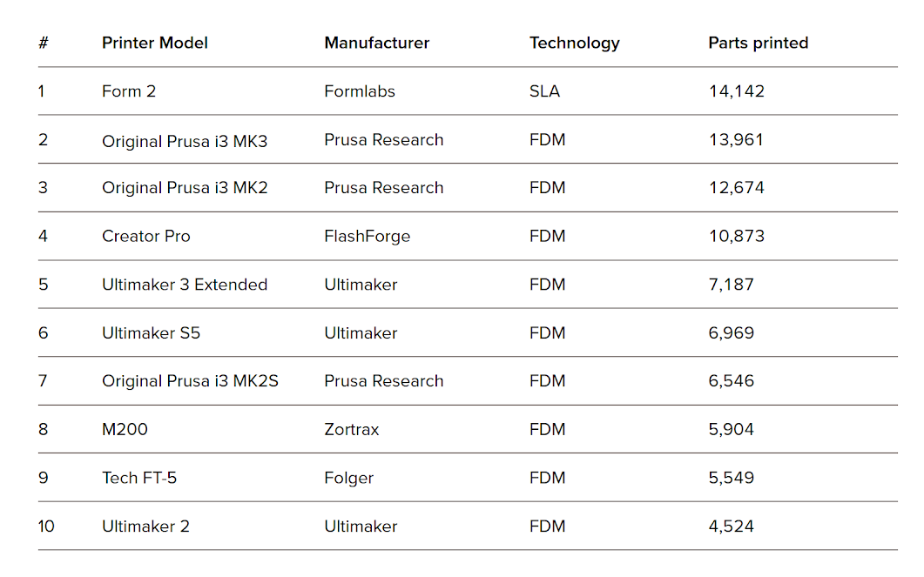Click the FlashForge manufacturer cell
Image resolution: width=924 pixels, height=577 pixels.
click(x=368, y=237)
